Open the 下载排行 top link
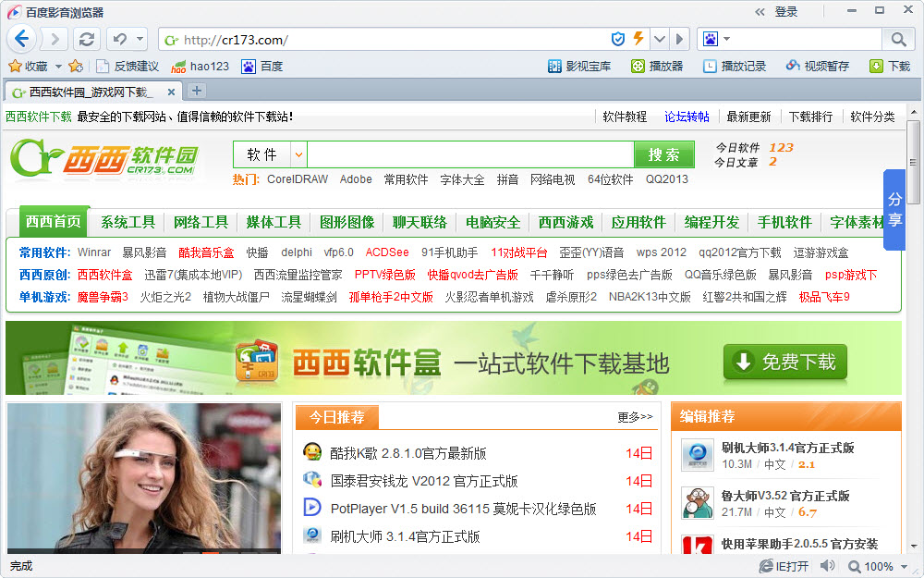Screen dimensions: 924x578 click(x=810, y=117)
